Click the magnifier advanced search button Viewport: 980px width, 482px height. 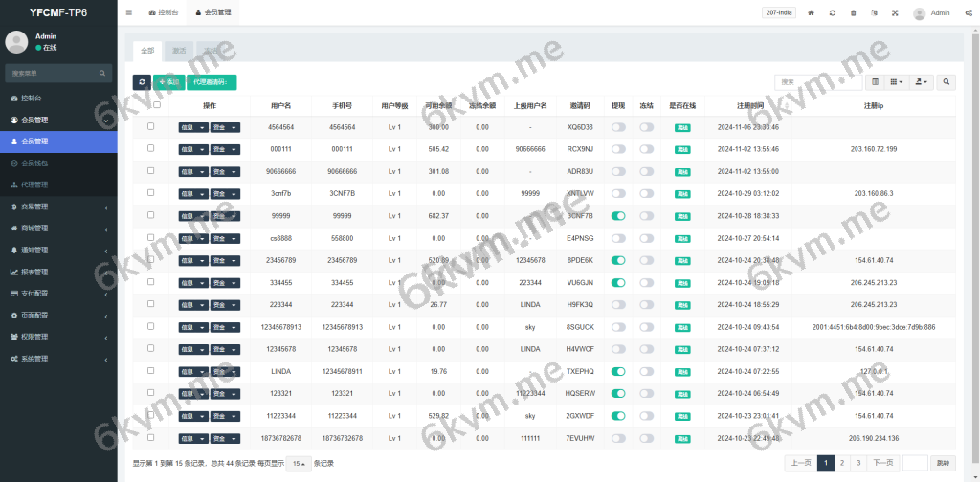pyautogui.click(x=947, y=83)
